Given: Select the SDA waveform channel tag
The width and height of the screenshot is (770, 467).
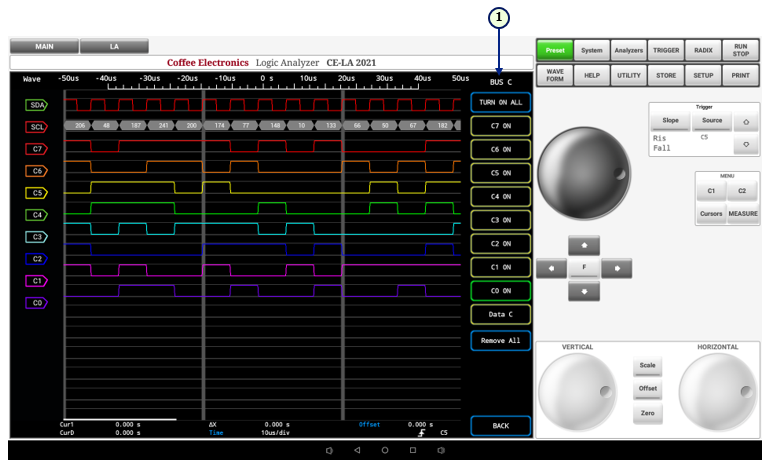Looking at the screenshot, I should (x=35, y=104).
